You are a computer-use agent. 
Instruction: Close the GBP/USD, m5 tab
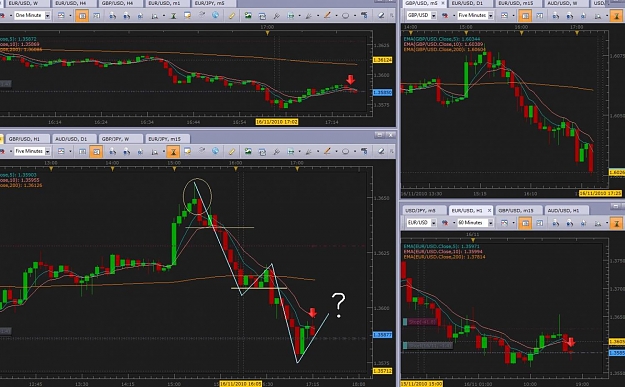(x=442, y=3)
